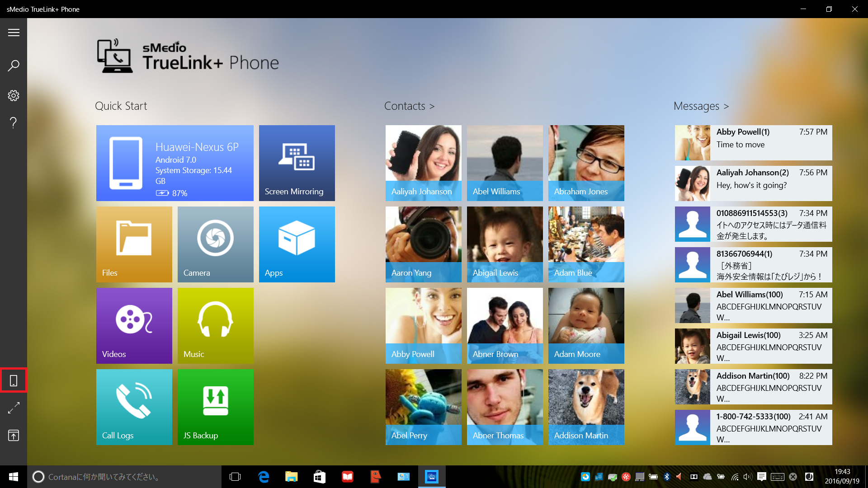Open message from 81366706944(1)
The width and height of the screenshot is (868, 488).
[754, 265]
